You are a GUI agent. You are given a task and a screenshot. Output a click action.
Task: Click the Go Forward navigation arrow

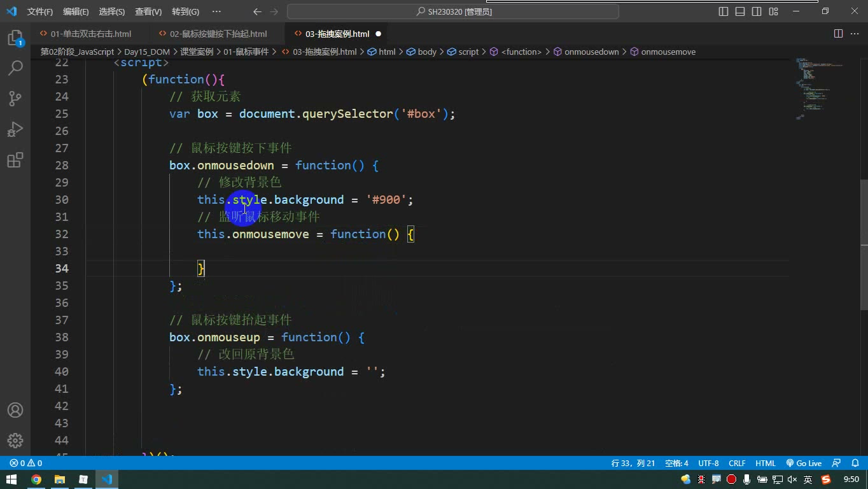(x=274, y=11)
